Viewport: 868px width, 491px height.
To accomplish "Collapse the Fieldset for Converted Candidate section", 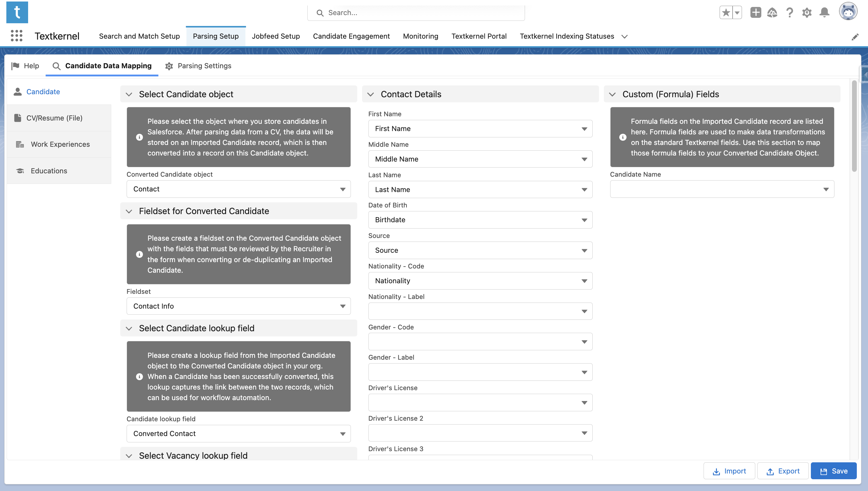I will pyautogui.click(x=129, y=211).
